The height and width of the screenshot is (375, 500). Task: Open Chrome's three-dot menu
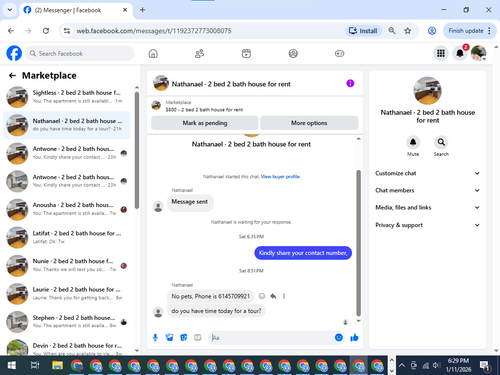coord(489,31)
